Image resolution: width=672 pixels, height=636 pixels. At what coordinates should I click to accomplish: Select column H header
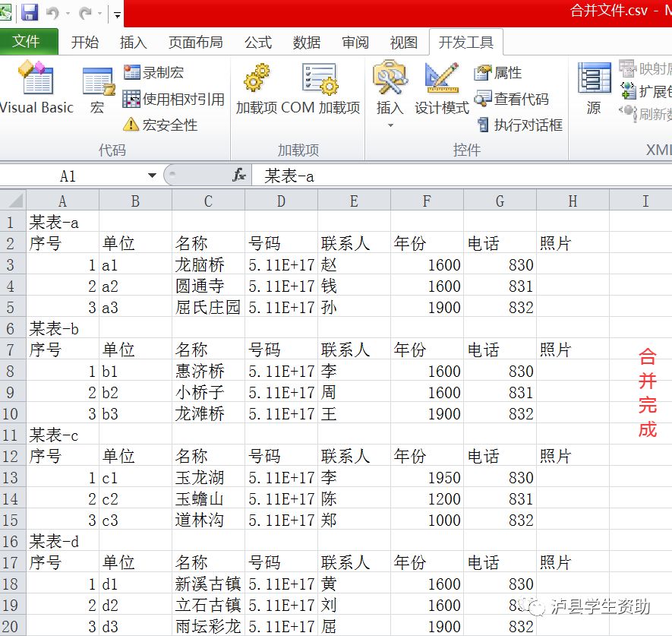click(573, 201)
